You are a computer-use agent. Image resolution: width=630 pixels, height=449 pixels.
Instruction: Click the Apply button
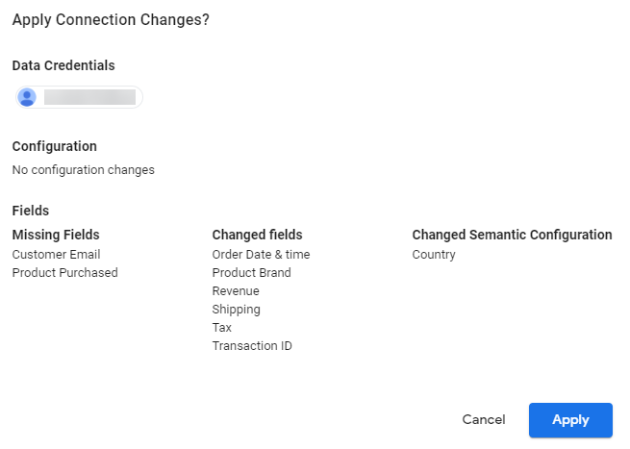tap(571, 420)
